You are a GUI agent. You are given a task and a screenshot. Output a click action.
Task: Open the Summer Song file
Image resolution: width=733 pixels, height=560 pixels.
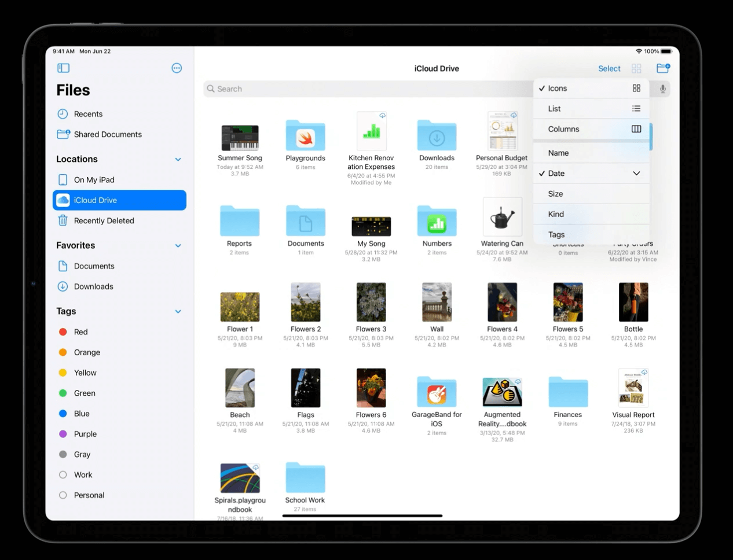click(240, 138)
